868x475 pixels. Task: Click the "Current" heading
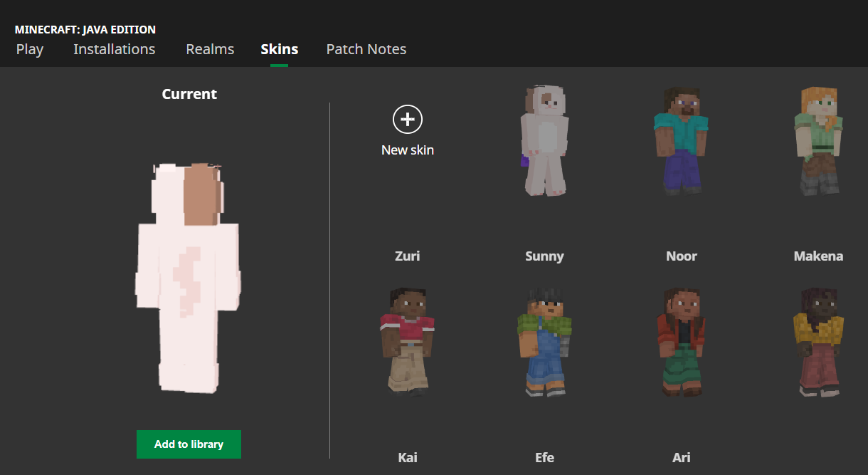pyautogui.click(x=189, y=94)
